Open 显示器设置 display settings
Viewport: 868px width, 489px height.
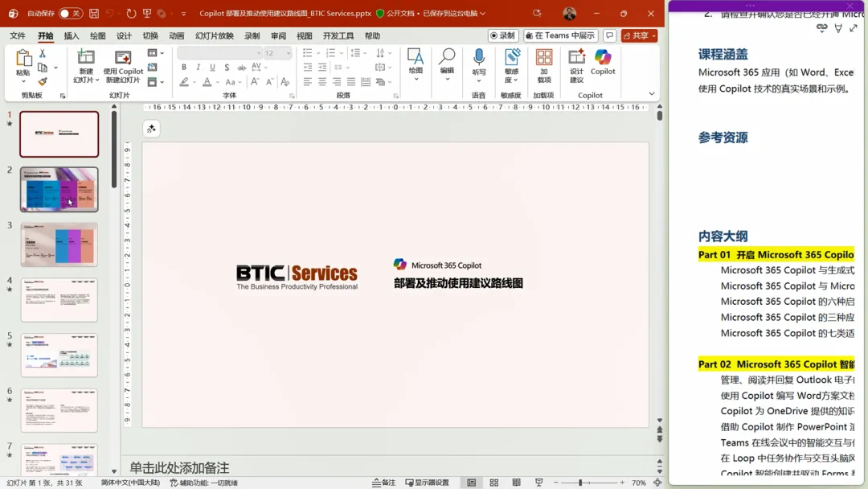pos(427,483)
